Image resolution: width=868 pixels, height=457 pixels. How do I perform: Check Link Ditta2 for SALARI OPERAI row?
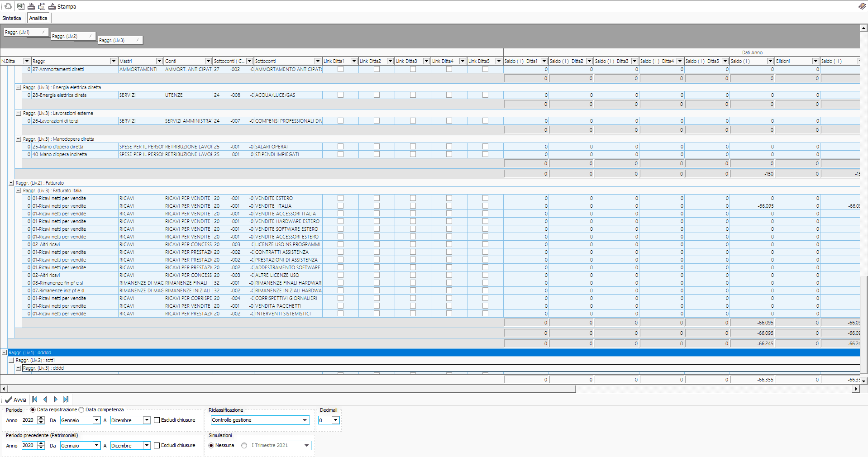[x=377, y=147]
